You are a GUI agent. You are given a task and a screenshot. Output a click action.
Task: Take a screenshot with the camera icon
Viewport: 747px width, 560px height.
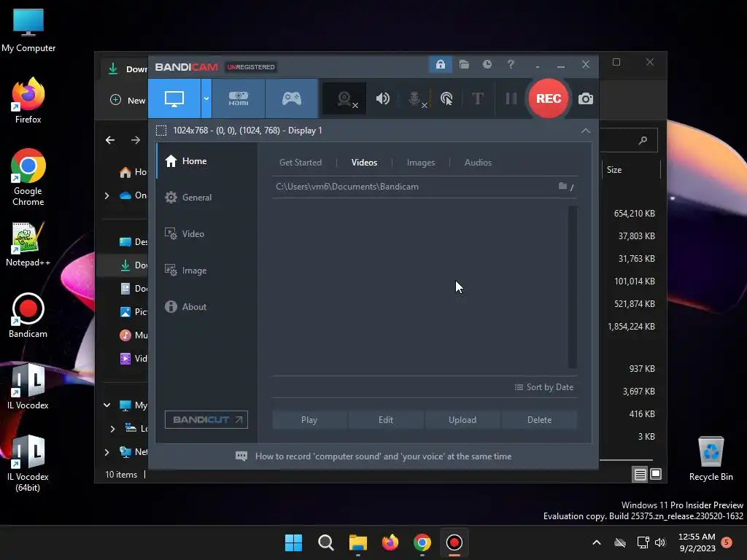[586, 98]
